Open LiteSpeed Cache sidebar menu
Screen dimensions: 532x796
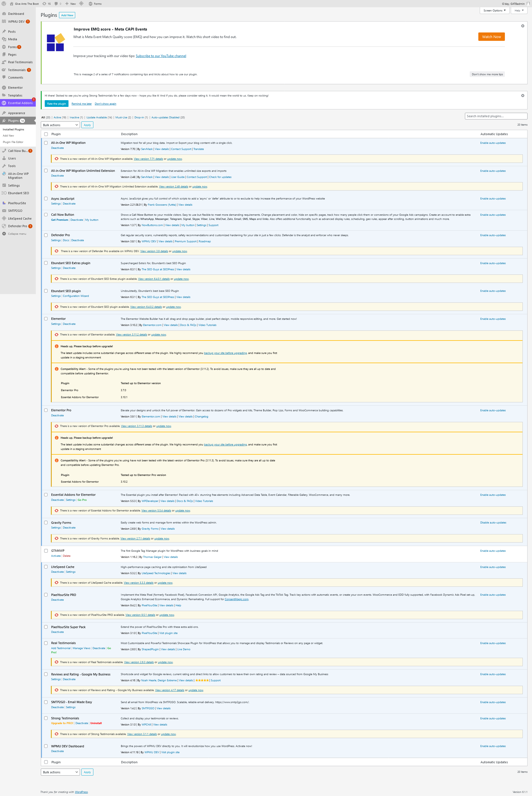tap(19, 218)
